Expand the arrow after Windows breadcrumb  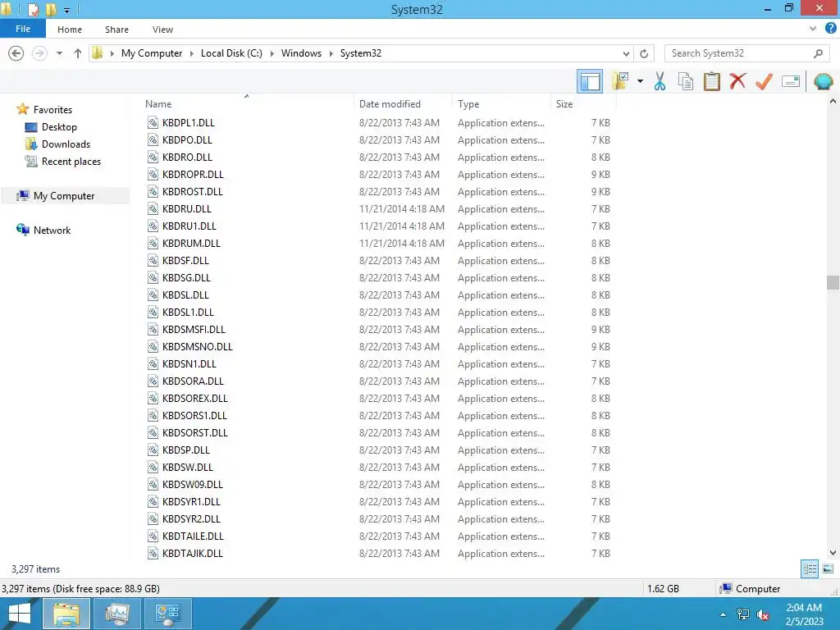click(x=331, y=53)
